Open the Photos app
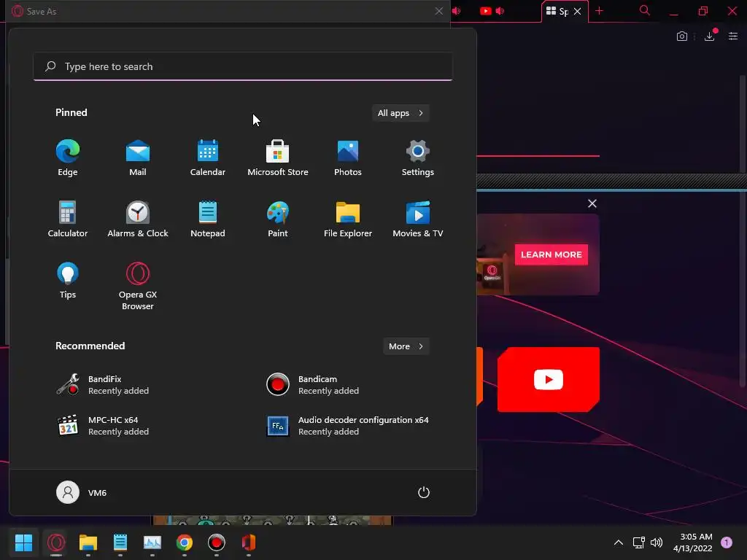 (348, 158)
